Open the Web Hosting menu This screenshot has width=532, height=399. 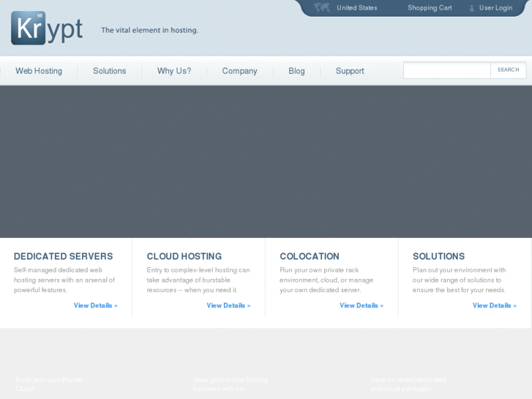(39, 71)
